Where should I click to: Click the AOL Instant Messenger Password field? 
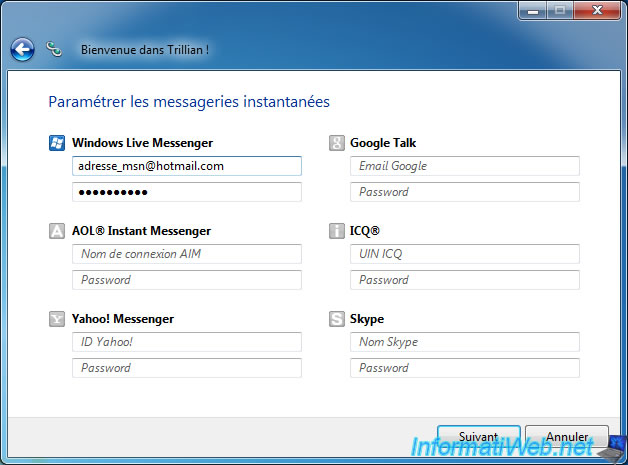[x=187, y=280]
